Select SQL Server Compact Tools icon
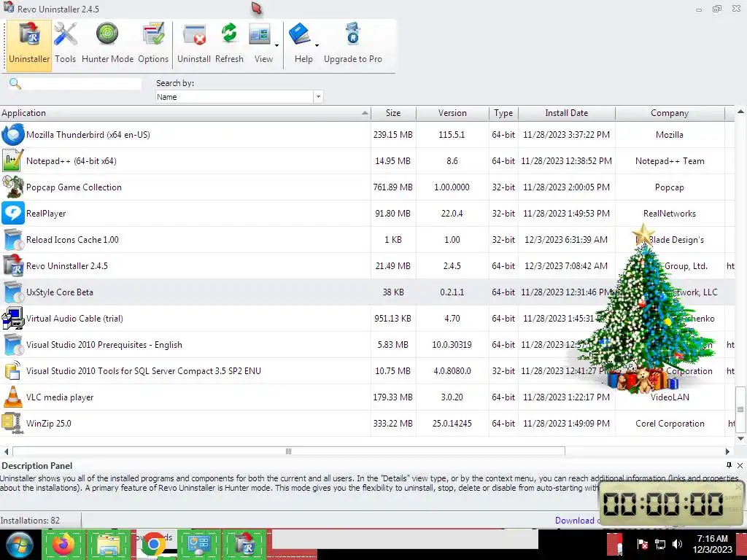The image size is (747, 560). coord(13,371)
